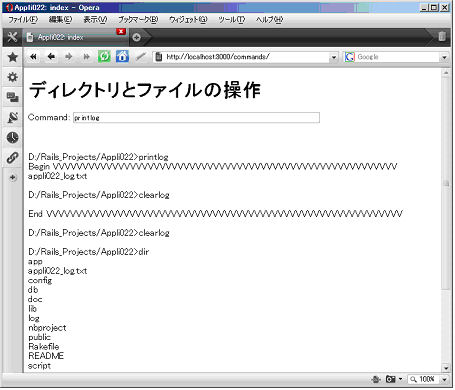455x390 pixels.
Task: Open the Chat panel icon
Action: click(x=13, y=97)
